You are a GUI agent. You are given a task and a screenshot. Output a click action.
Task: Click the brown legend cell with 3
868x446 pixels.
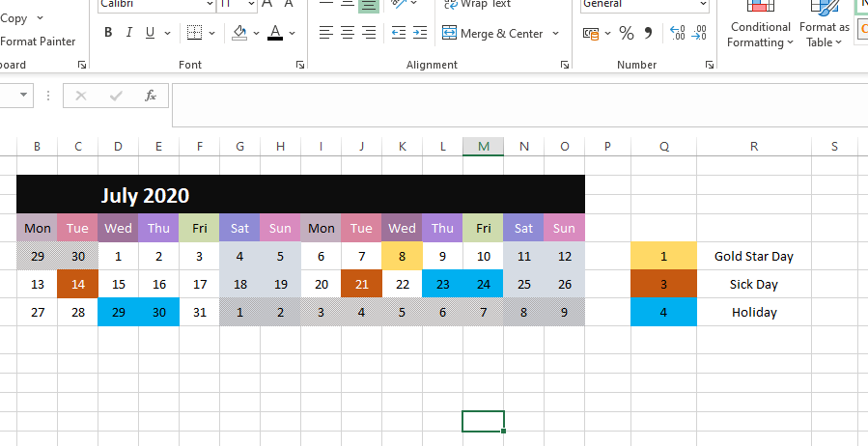pyautogui.click(x=663, y=284)
